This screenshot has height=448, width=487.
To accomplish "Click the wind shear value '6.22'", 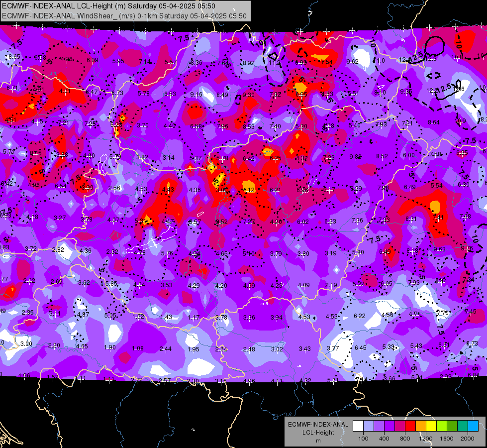I will (359, 316).
